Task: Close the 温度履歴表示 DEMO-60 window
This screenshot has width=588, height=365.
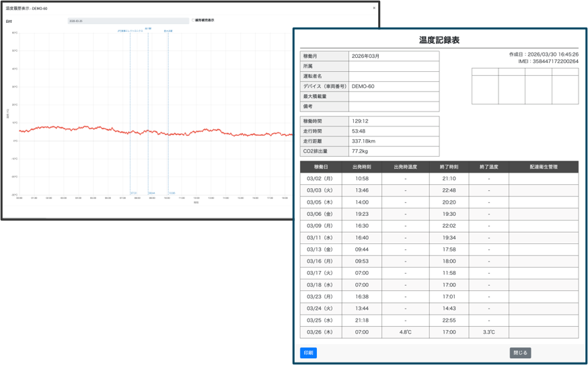Action: 374,8
